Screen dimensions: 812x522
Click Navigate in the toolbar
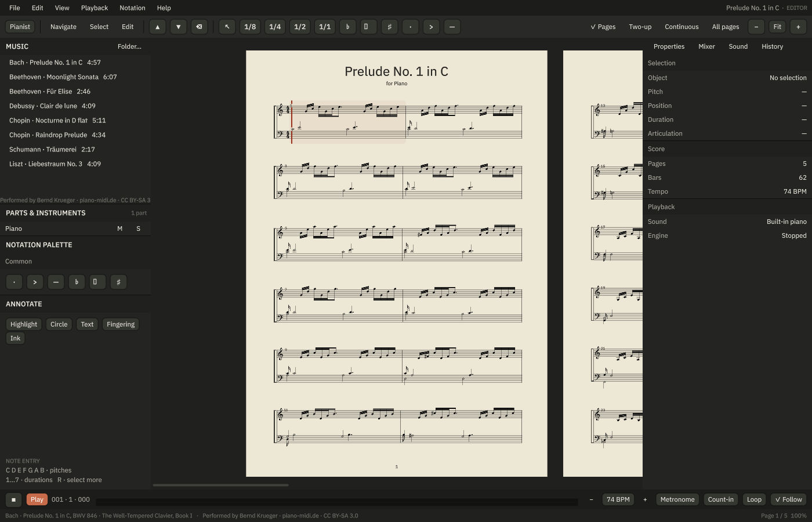pos(63,27)
